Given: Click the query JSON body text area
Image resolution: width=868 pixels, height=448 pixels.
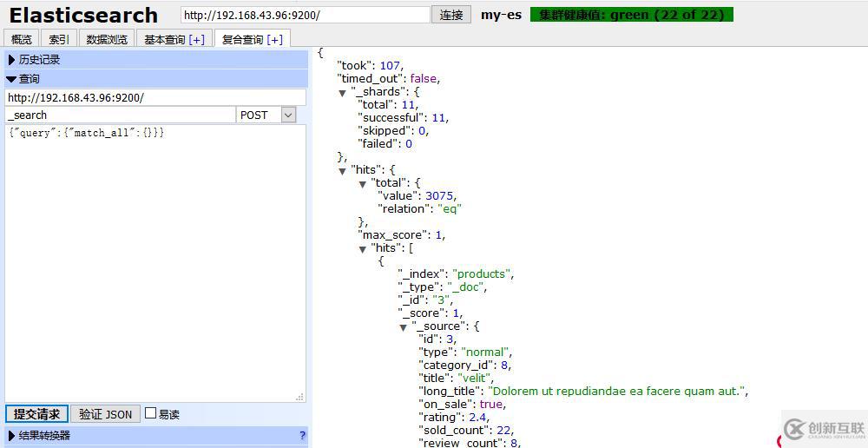Looking at the screenshot, I should tap(155, 260).
